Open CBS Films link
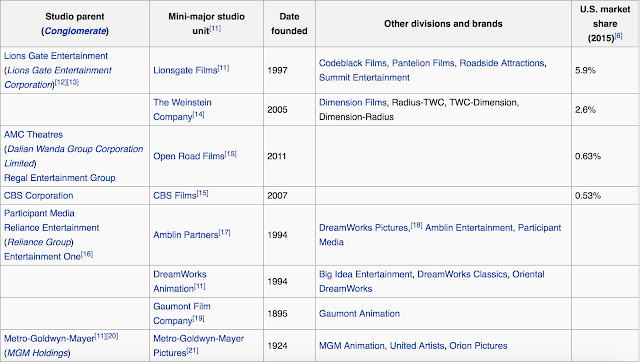 point(175,195)
